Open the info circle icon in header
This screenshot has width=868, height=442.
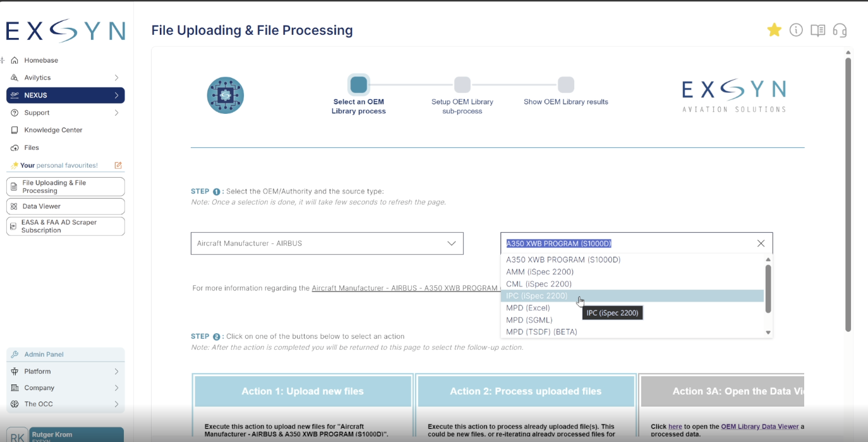pyautogui.click(x=796, y=30)
